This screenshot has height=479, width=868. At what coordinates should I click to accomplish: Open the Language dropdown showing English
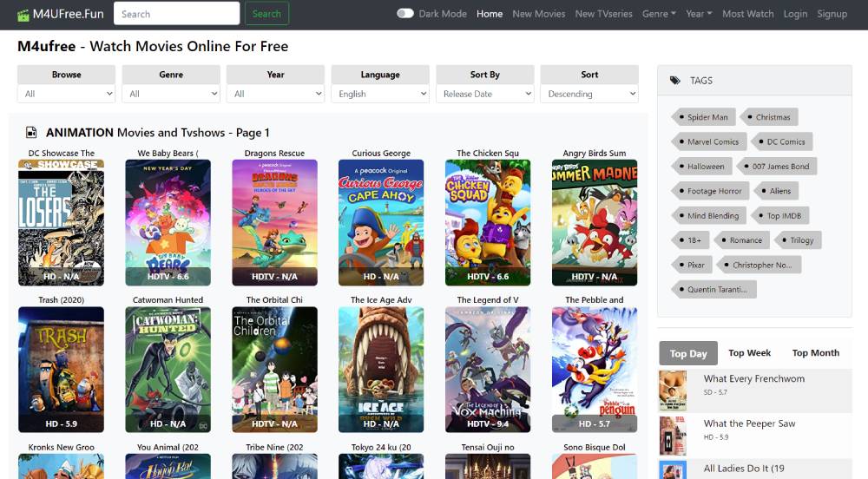(x=380, y=94)
